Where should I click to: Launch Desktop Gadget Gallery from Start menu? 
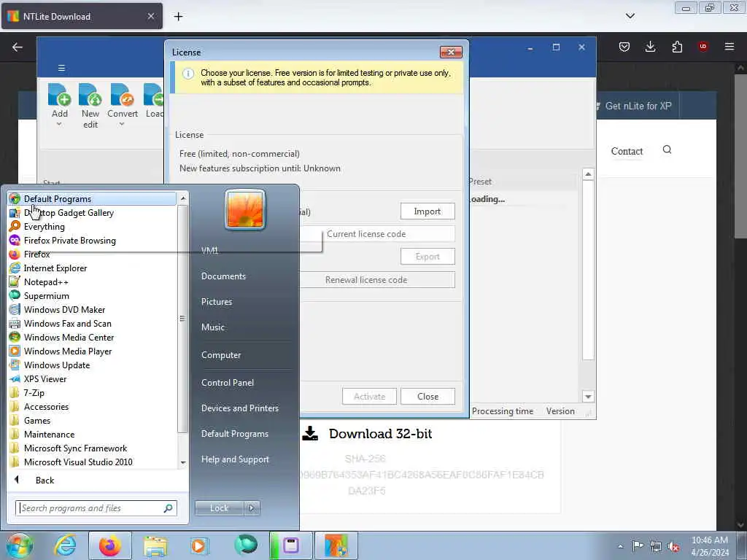[91, 213]
